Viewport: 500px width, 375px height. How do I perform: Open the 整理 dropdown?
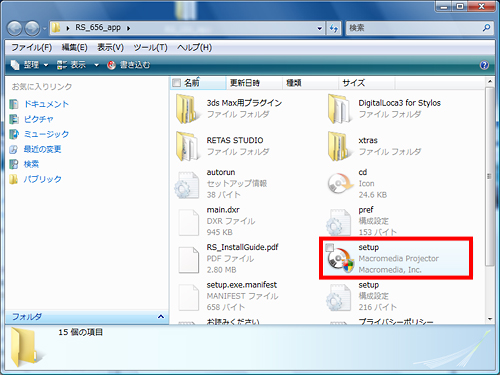30,65
